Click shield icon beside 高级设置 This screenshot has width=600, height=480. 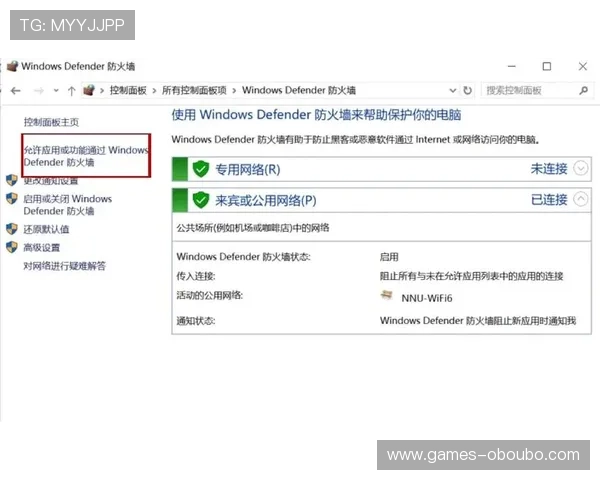click(x=12, y=247)
